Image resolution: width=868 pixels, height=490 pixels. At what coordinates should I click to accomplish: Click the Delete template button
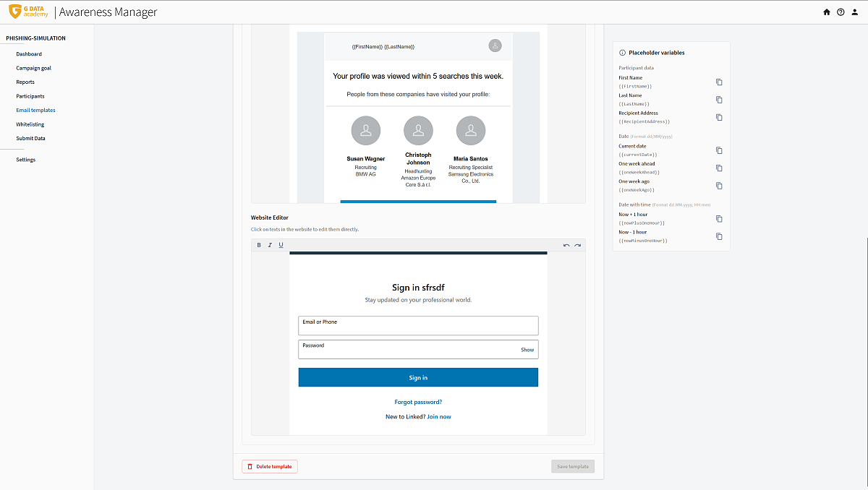[270, 466]
